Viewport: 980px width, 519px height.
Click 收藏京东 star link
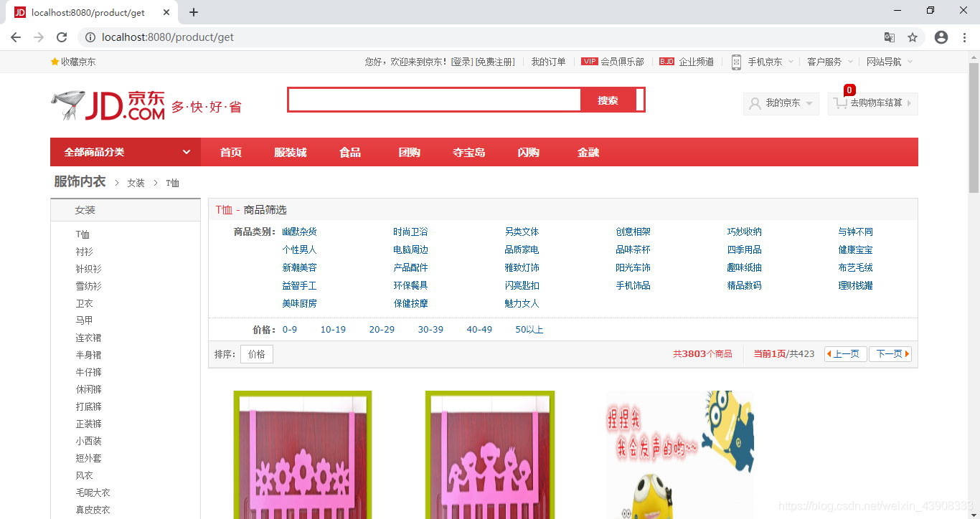tap(73, 62)
